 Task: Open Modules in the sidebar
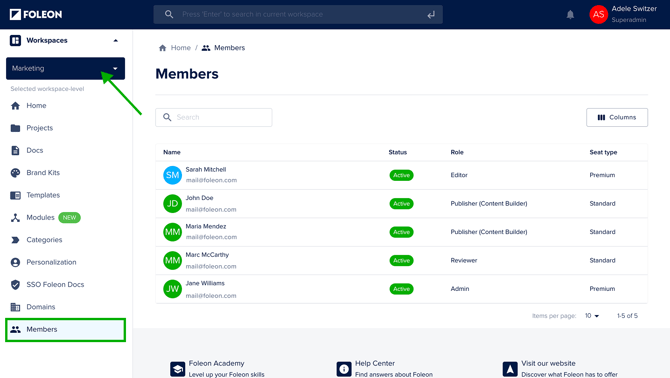[x=40, y=217]
